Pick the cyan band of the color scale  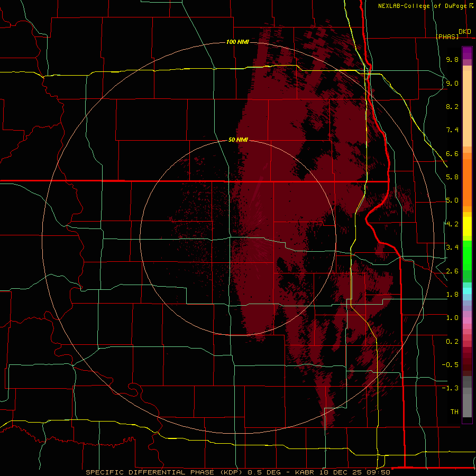[x=467, y=291]
